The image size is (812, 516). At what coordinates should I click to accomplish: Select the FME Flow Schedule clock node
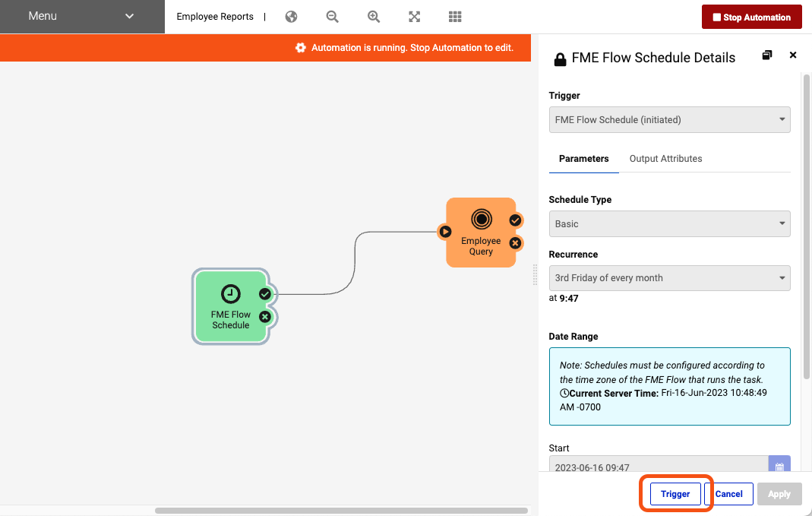pos(231,306)
